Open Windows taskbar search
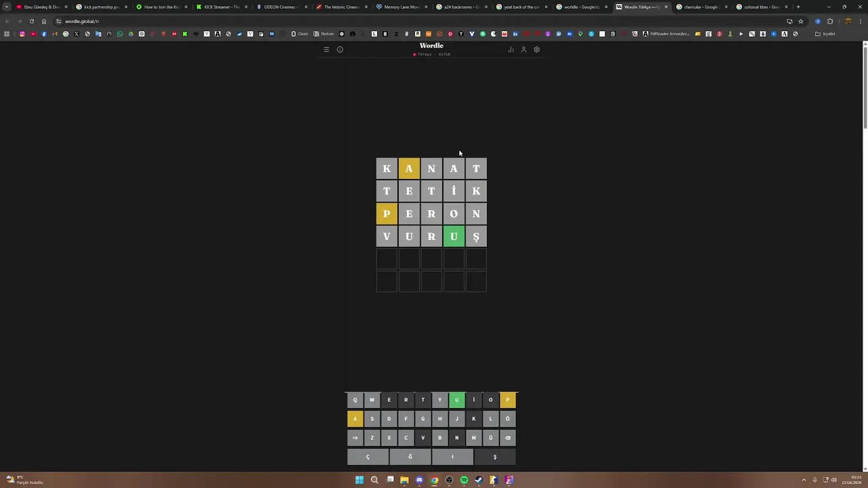868x488 pixels. (x=374, y=480)
